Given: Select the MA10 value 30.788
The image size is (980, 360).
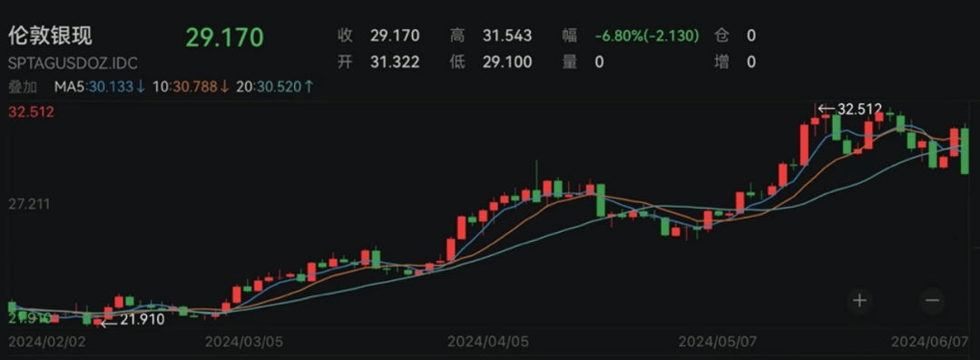Looking at the screenshot, I should click(x=194, y=87).
